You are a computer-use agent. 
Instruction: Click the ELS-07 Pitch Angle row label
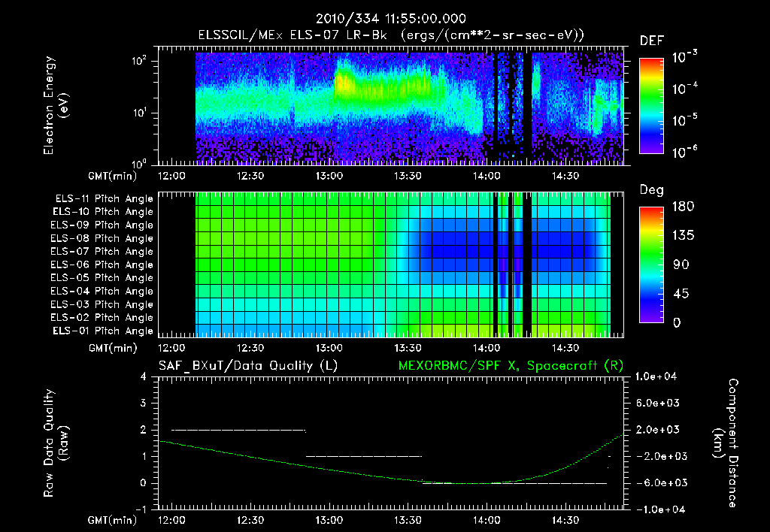coord(102,251)
